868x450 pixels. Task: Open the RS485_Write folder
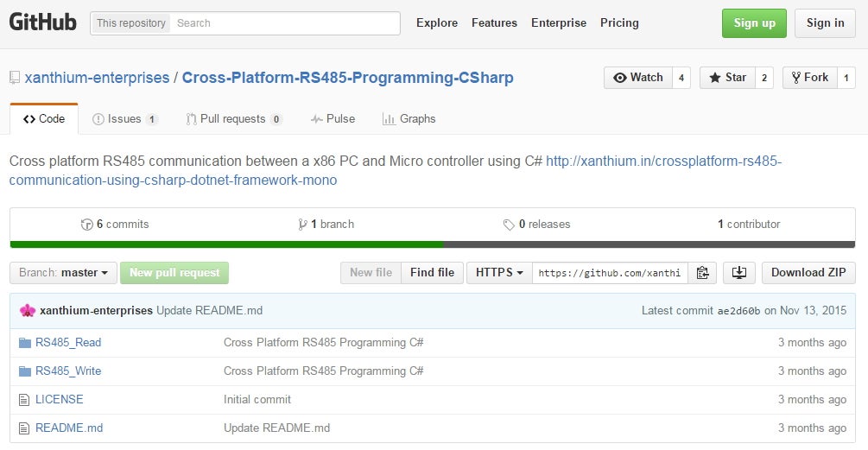pos(68,371)
